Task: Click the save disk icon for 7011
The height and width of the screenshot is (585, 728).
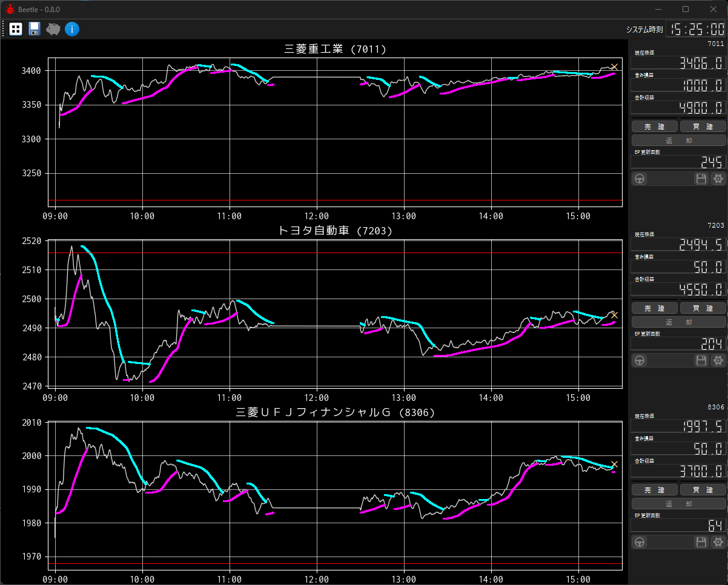Action: point(701,179)
